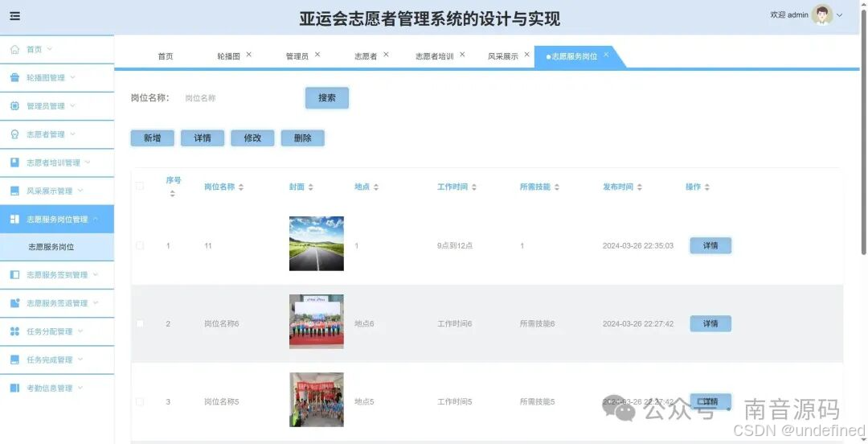Click the cover thumbnail for 岗位名称5
Viewport: 868px width, 444px height.
(x=316, y=400)
